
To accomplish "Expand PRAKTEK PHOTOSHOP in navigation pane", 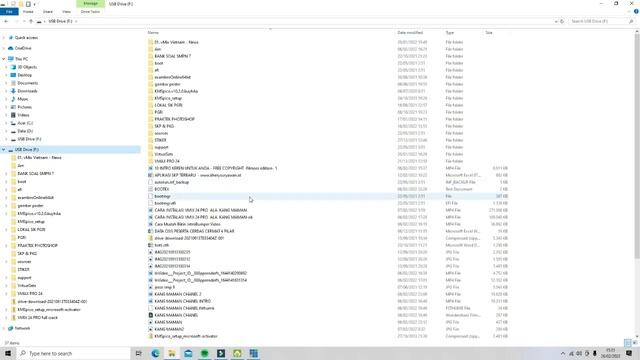I will [x=7, y=246].
